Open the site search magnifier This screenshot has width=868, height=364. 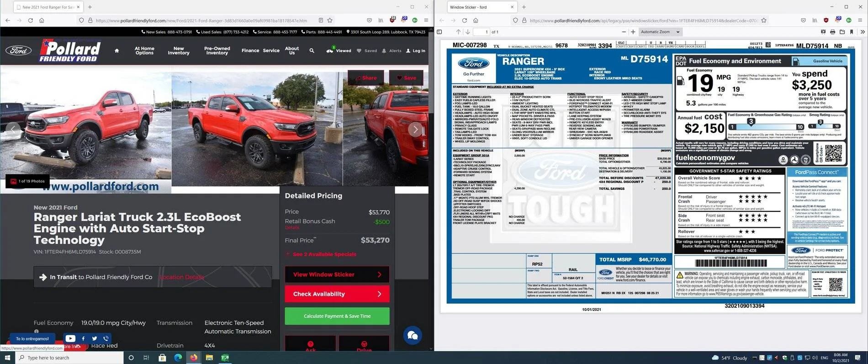312,51
